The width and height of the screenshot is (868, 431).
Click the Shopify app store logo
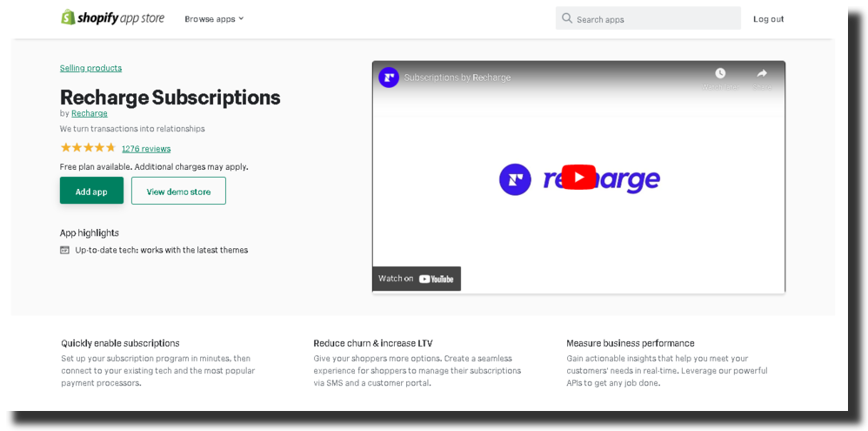[112, 17]
